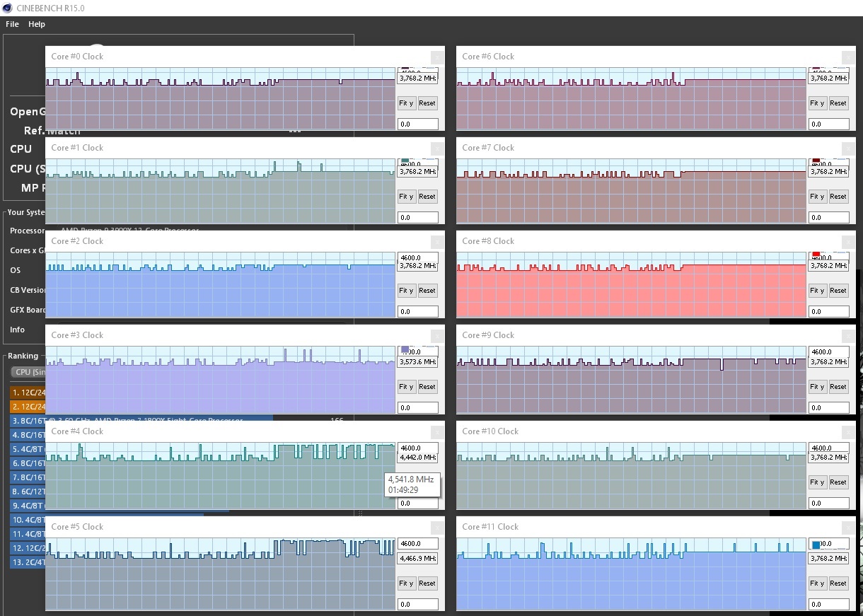Close the Core #3 Clock graph window
Viewport: 863px width, 616px height.
click(x=438, y=335)
